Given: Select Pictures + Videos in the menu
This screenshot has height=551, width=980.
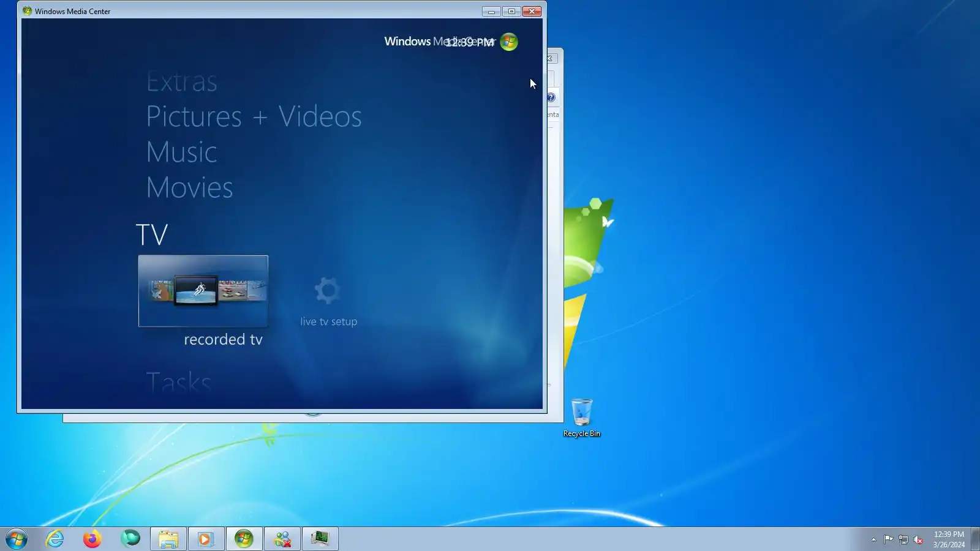Looking at the screenshot, I should click(254, 116).
